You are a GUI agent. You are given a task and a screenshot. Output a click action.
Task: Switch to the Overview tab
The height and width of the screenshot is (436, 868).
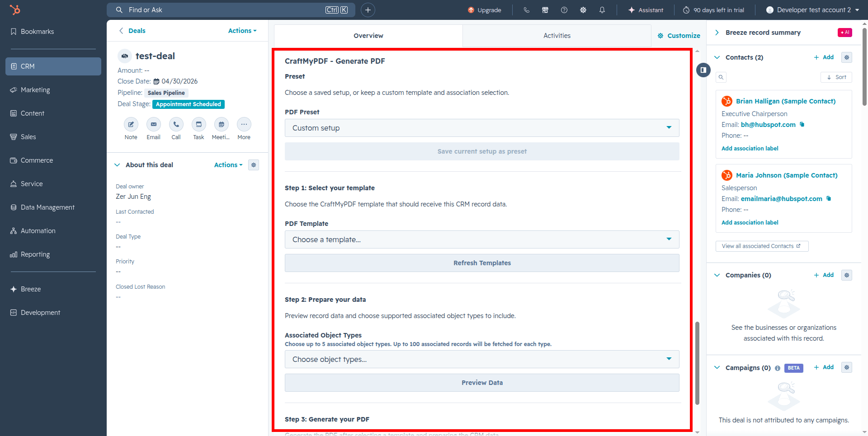(x=368, y=36)
